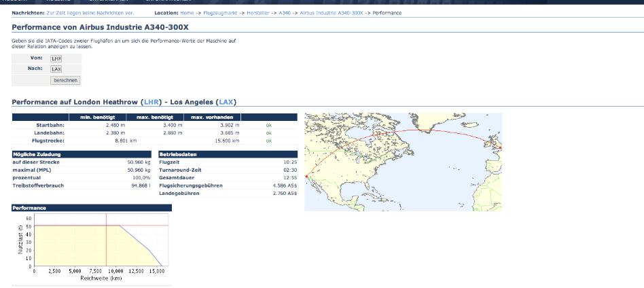Select the Landebahn value 2.380 m

point(115,132)
